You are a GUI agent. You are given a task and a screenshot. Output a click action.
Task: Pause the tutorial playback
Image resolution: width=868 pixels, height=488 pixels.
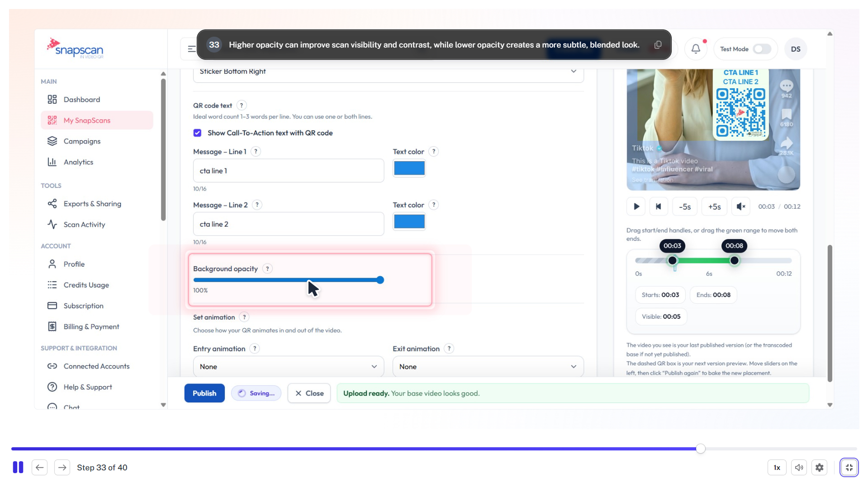click(18, 468)
